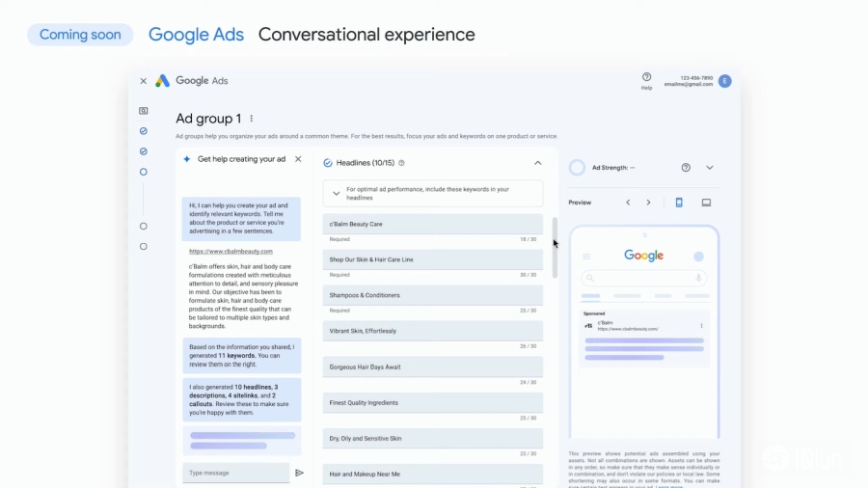This screenshot has height=488, width=868.
Task: Edit the Vibrant Skin, Effortlessly headline
Action: pos(433,331)
